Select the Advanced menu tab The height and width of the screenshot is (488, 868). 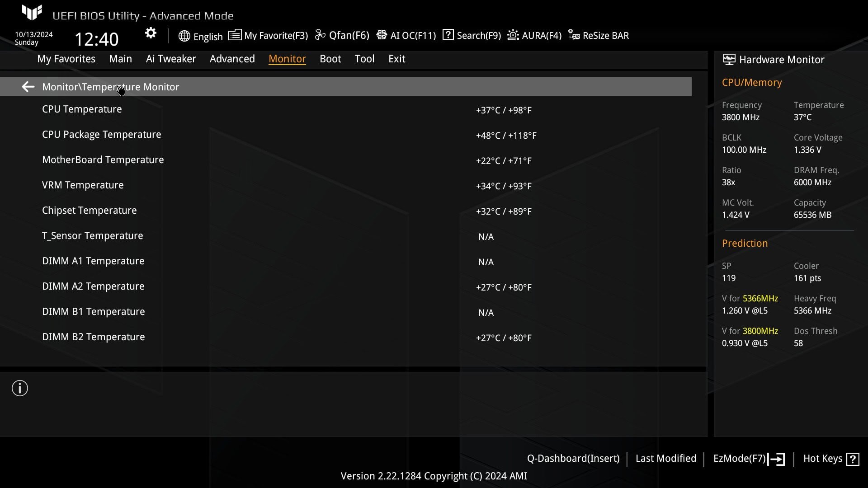(x=232, y=58)
